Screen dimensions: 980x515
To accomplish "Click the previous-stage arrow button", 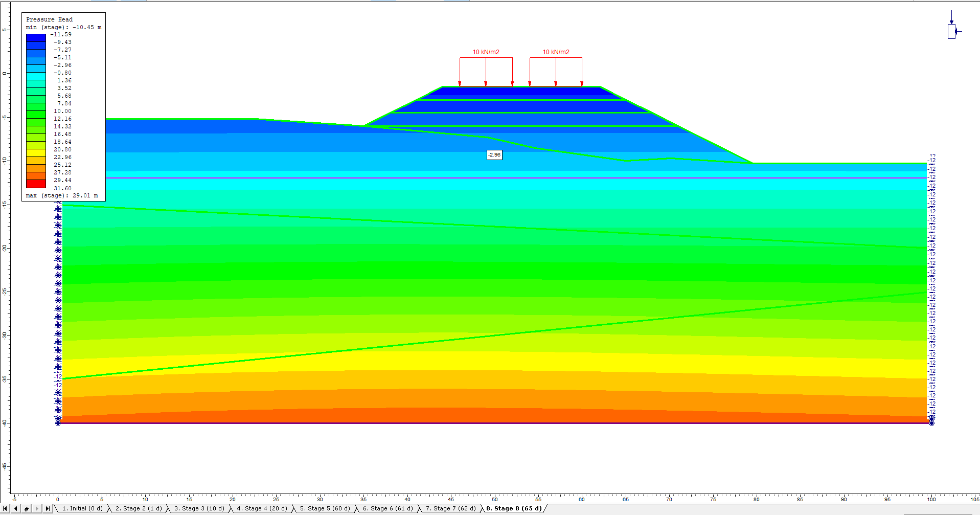I will pyautogui.click(x=14, y=508).
